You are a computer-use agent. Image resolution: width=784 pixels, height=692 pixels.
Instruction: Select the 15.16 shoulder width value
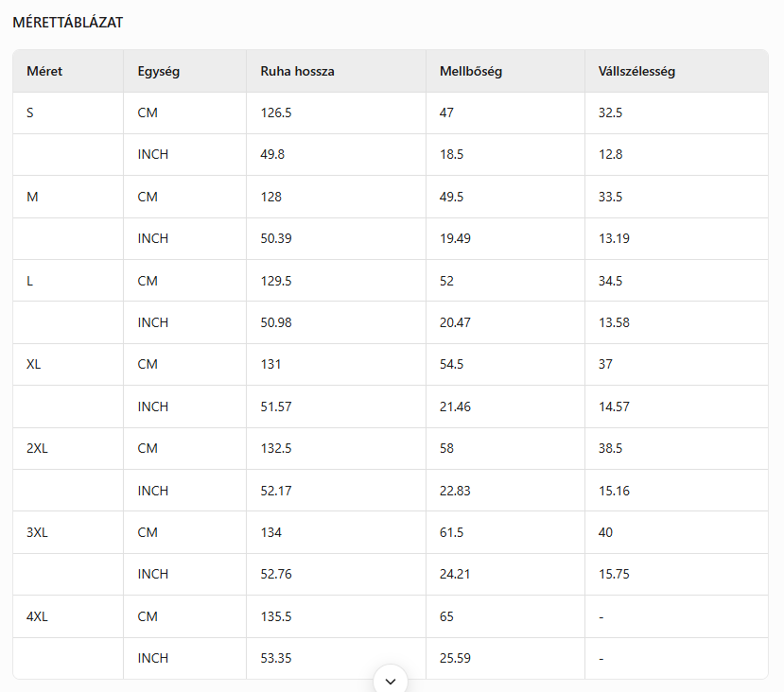(614, 491)
